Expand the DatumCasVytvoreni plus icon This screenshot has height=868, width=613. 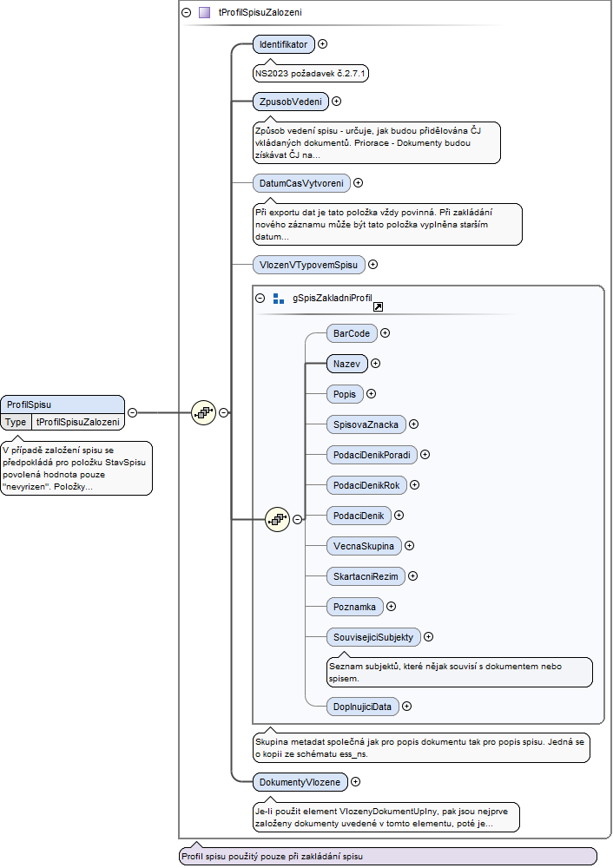[359, 182]
